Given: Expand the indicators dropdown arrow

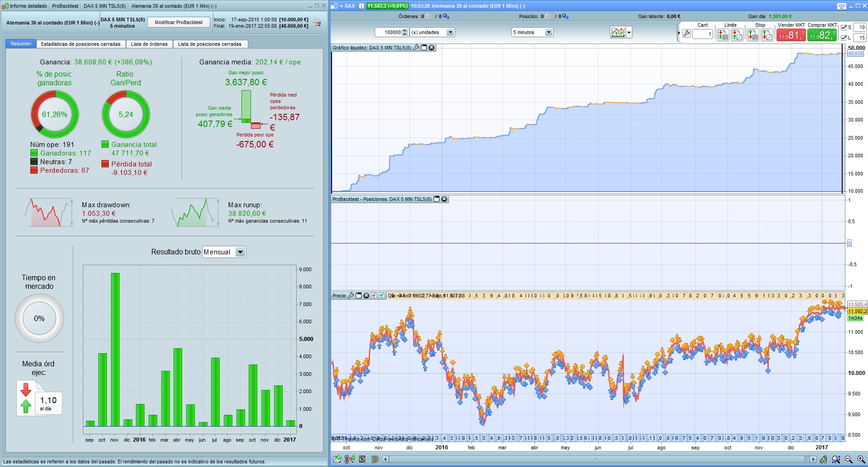Looking at the screenshot, I should (x=629, y=32).
